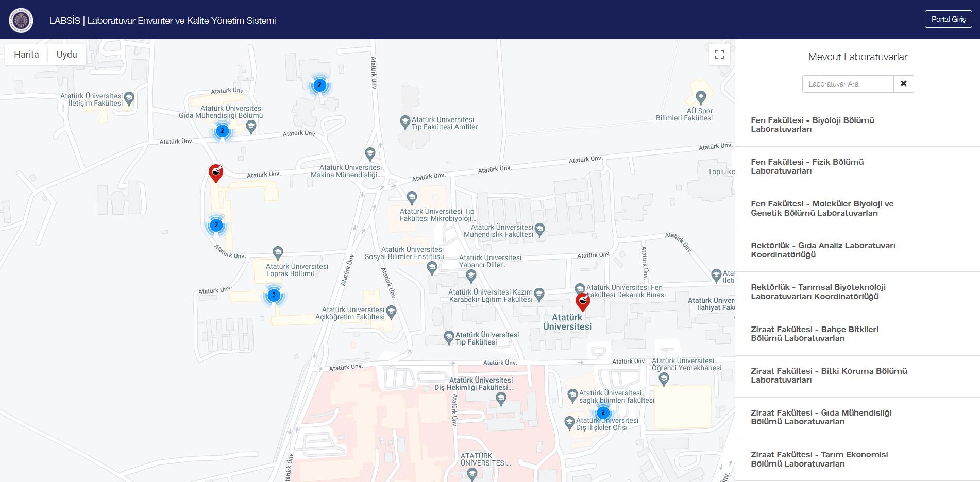Click red lab marker near Fen Fakültesi Dekanlık
The height and width of the screenshot is (482, 980).
pos(582,302)
